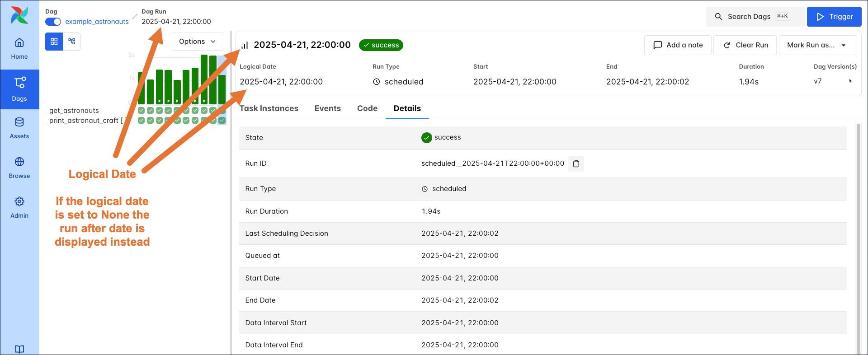Select latest print_astronaut_craft task status box
The height and width of the screenshot is (355, 868).
pyautogui.click(x=222, y=121)
